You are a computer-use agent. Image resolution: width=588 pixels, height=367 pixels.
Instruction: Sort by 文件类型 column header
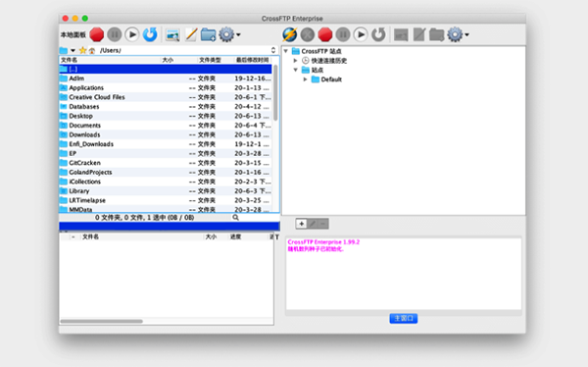tap(215, 60)
